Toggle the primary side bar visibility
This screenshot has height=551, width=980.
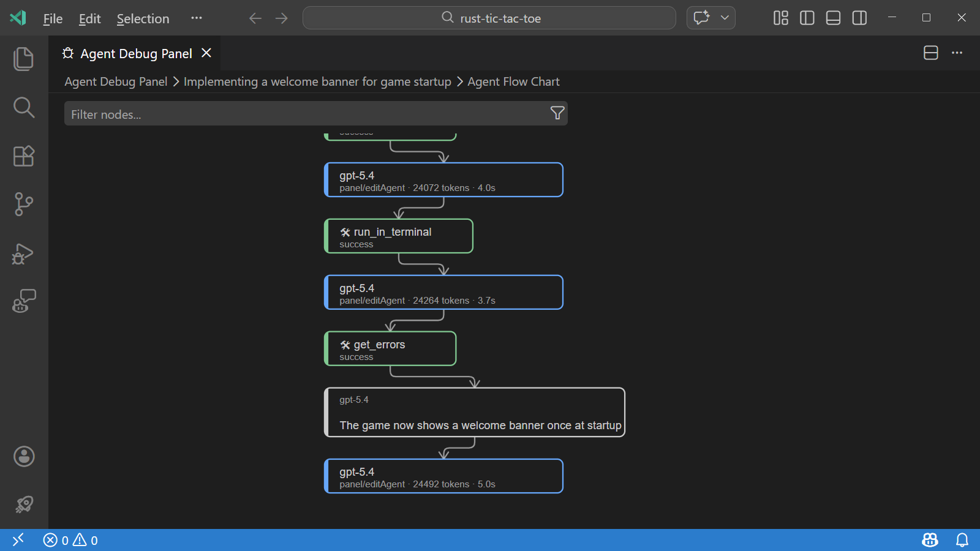click(x=806, y=18)
